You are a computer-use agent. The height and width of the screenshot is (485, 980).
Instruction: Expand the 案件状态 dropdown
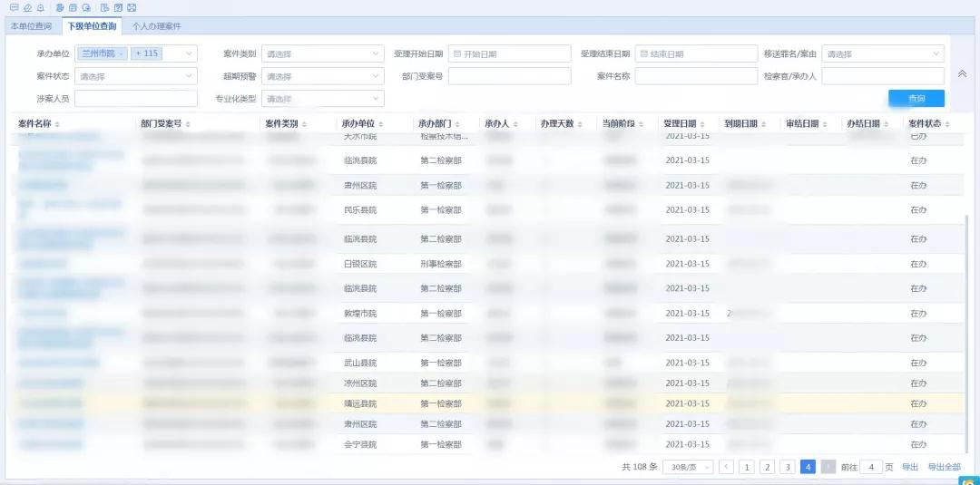(x=135, y=77)
